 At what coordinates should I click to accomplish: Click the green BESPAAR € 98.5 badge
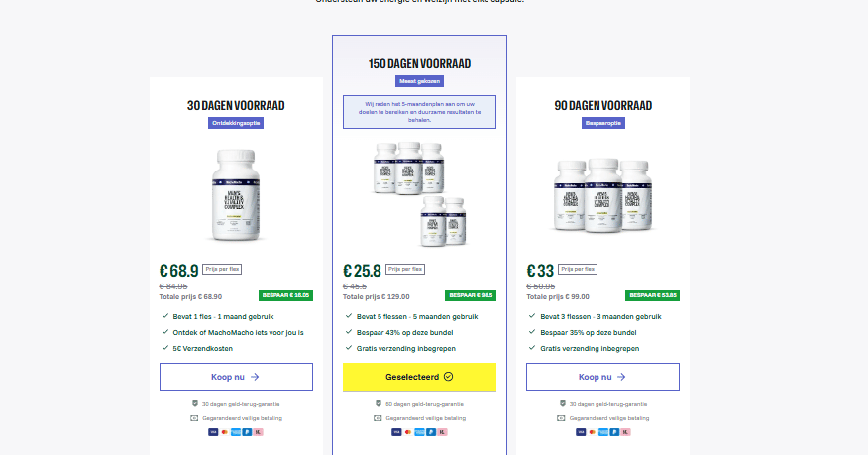point(471,296)
